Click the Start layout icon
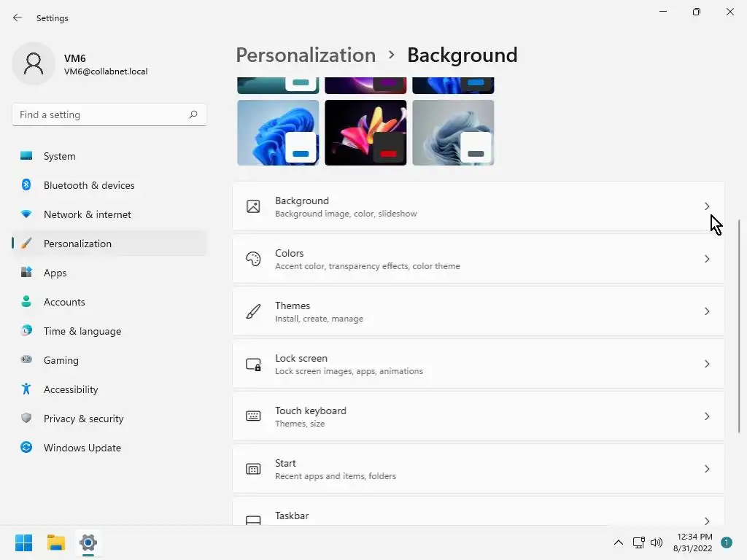Screen dimensions: 747x560 [253, 469]
